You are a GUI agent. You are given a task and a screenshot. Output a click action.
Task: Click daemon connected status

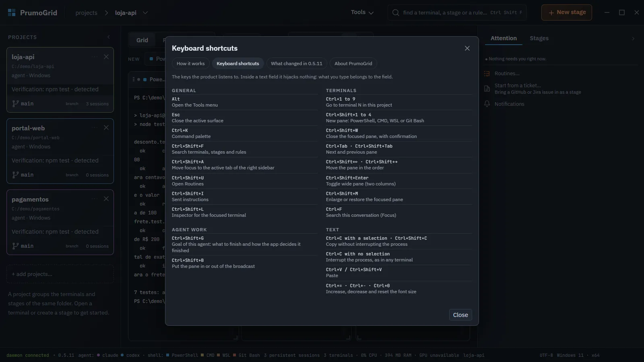pos(27,355)
